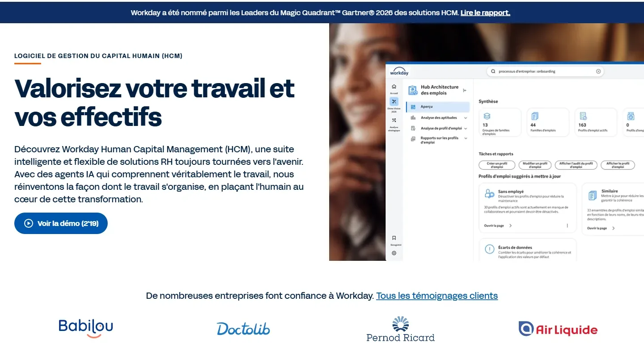Open the three-dot menu on Sans employé card
Image resolution: width=644 pixels, height=343 pixels.
pos(568,226)
